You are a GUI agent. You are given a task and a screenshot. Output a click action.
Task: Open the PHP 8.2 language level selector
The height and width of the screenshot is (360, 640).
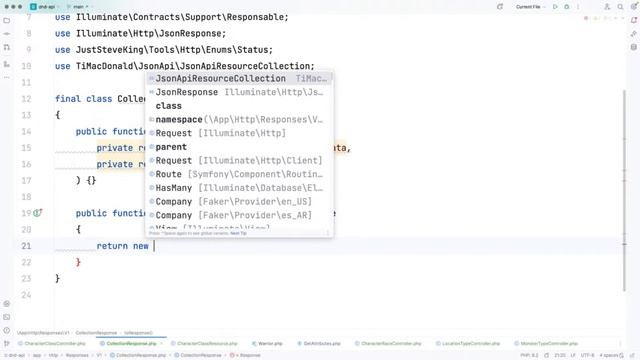pyautogui.click(x=530, y=355)
